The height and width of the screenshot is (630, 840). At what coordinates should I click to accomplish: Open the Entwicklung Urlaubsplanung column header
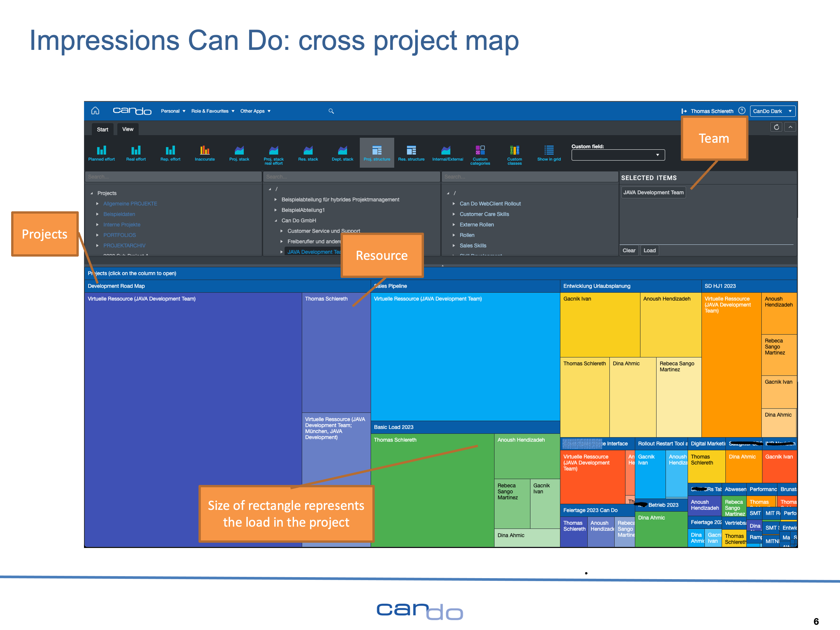tap(630, 286)
